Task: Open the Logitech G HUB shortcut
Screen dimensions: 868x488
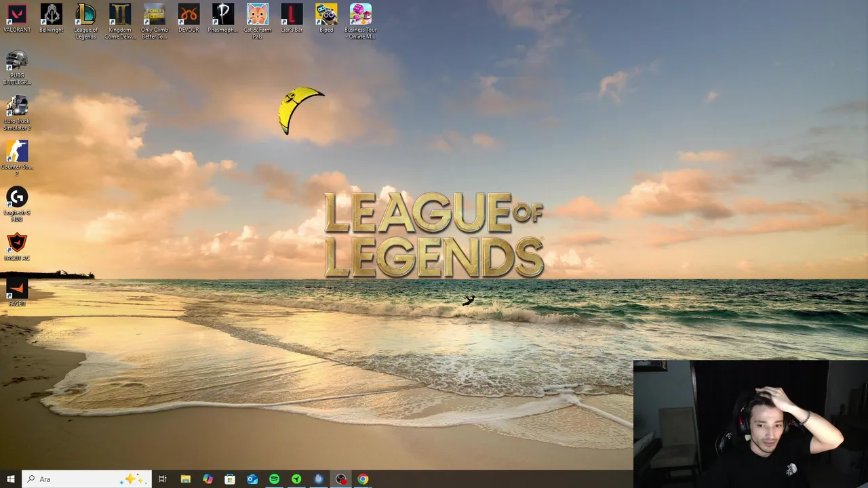Action: click(17, 205)
